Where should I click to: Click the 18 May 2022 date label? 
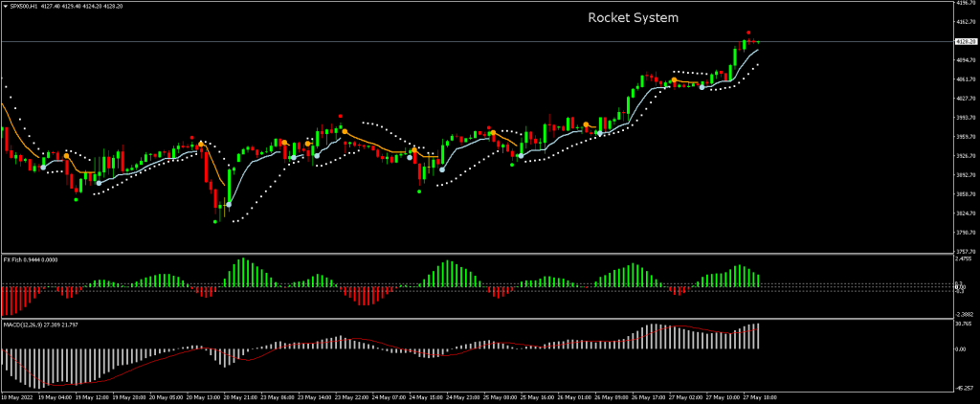[16, 395]
